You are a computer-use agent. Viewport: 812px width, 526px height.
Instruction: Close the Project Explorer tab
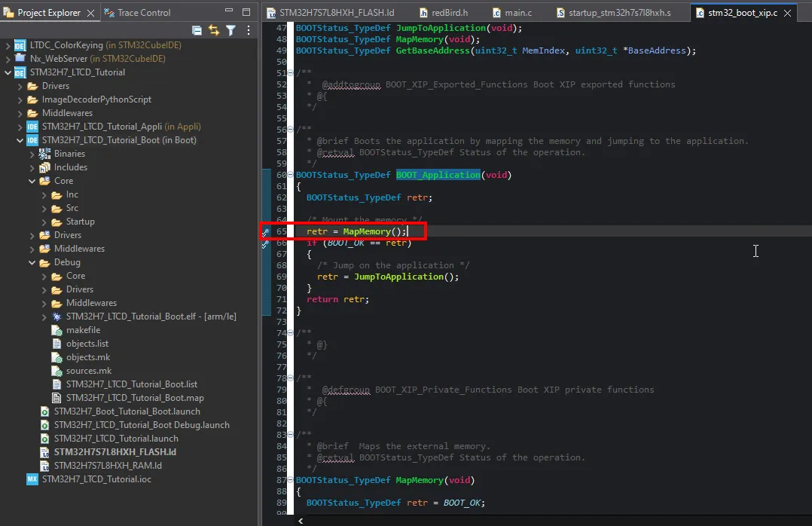(90, 13)
